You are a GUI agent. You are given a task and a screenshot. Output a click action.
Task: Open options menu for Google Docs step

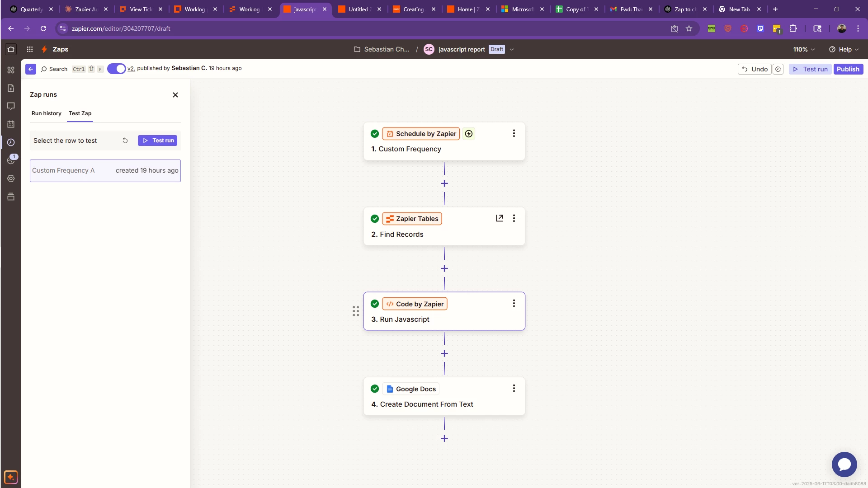click(514, 388)
